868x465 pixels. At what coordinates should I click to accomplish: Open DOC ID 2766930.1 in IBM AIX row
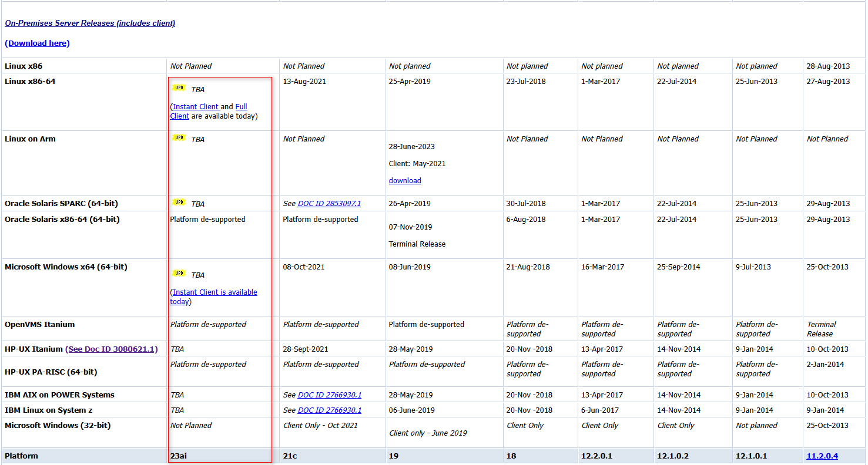coord(330,395)
